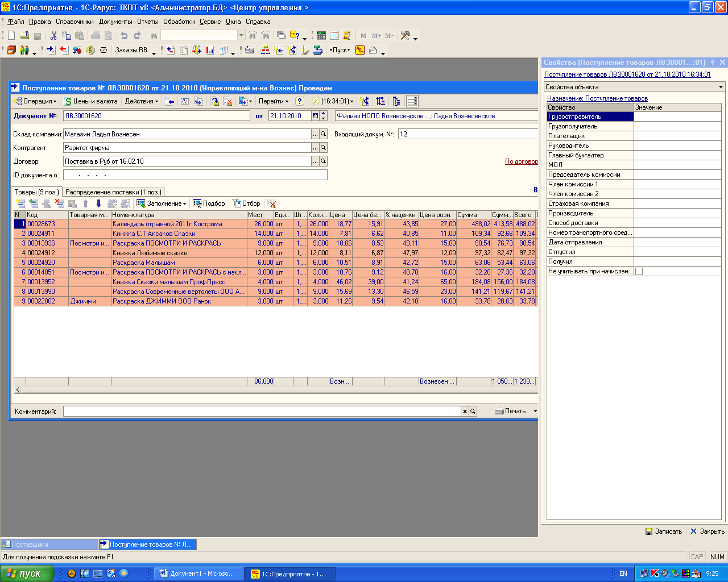Expand the document time (16:34:01) dropdown
The height and width of the screenshot is (582, 728).
coord(332,101)
